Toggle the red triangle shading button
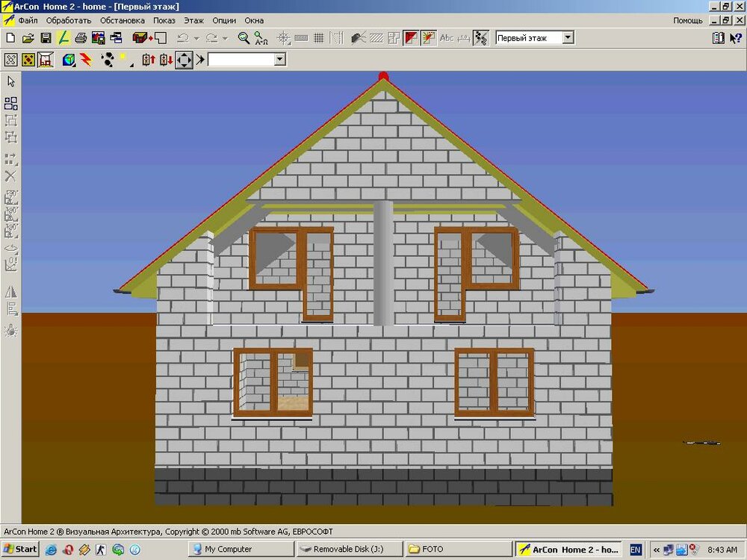747x560 pixels. (x=411, y=37)
